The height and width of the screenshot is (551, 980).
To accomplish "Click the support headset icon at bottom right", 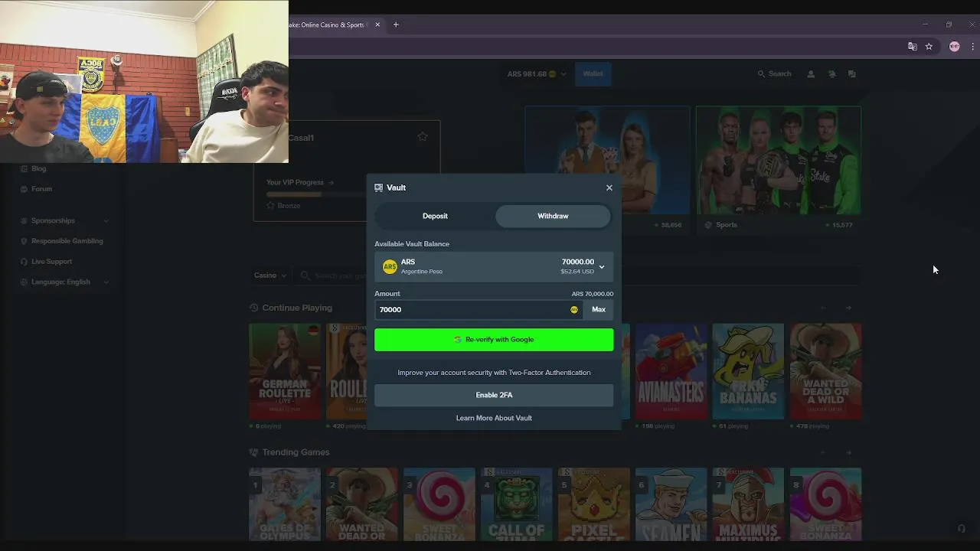I will [962, 529].
